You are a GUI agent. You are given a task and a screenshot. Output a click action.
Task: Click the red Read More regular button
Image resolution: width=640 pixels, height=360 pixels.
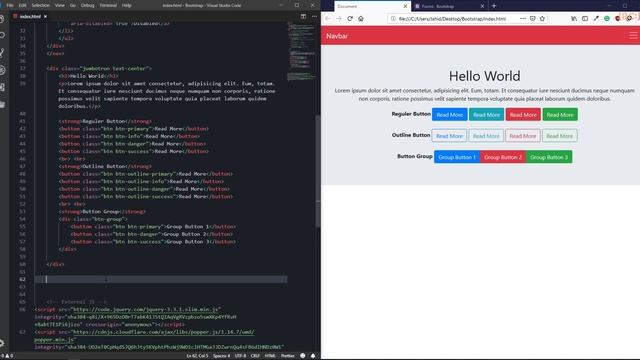(523, 115)
